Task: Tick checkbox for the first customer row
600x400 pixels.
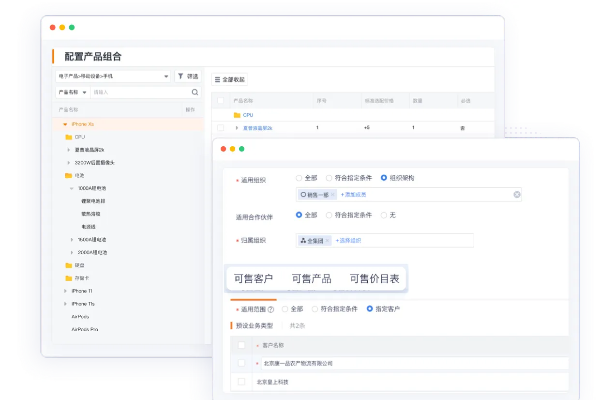Action: [x=241, y=363]
